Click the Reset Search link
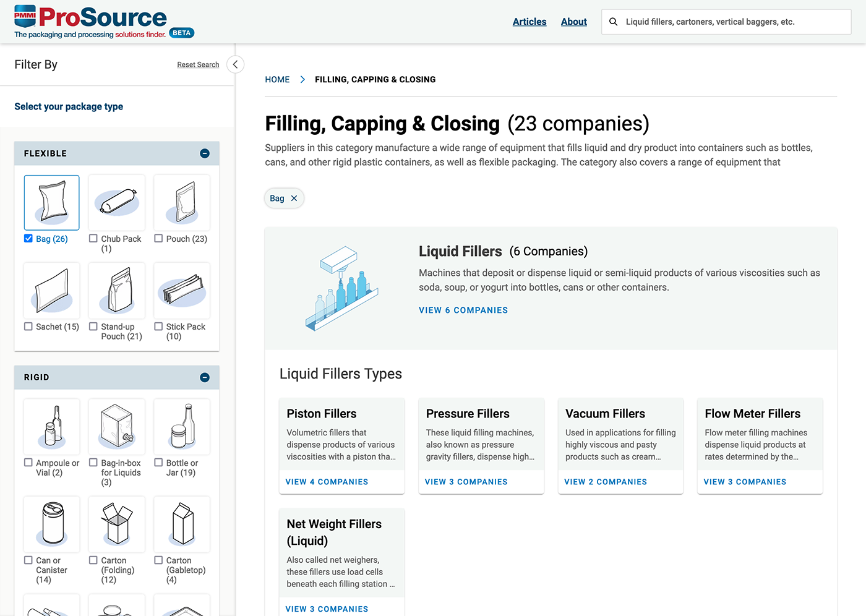This screenshot has height=616, width=866. (x=198, y=65)
